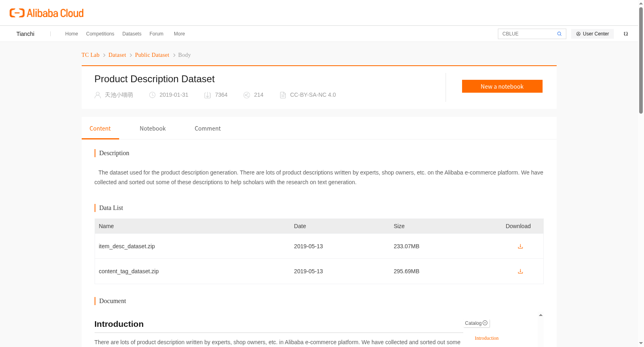Click the Name column header
The image size is (644, 347).
click(106, 226)
